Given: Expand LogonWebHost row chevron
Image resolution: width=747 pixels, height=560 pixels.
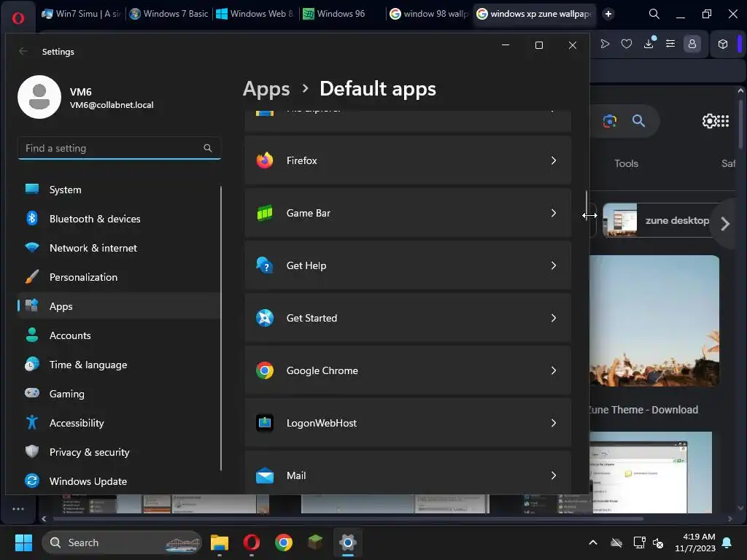Looking at the screenshot, I should [x=553, y=423].
